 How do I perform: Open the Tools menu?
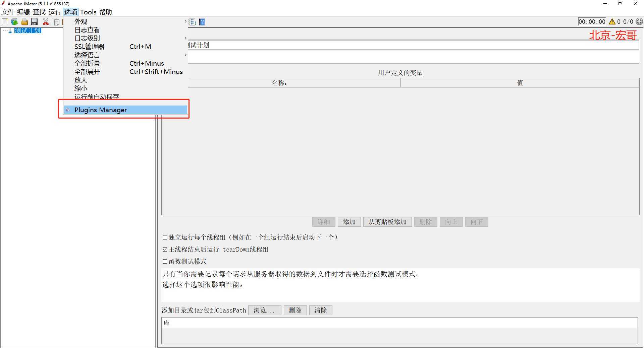tap(88, 12)
